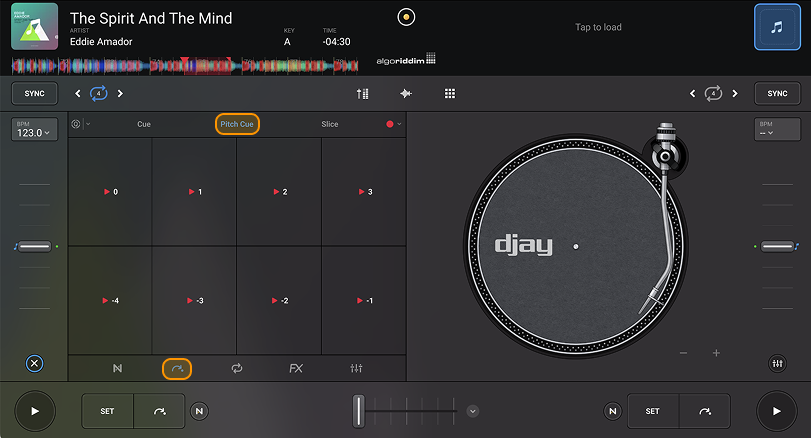Expand the crossfader options chevron
The image size is (811, 438).
coord(473,410)
